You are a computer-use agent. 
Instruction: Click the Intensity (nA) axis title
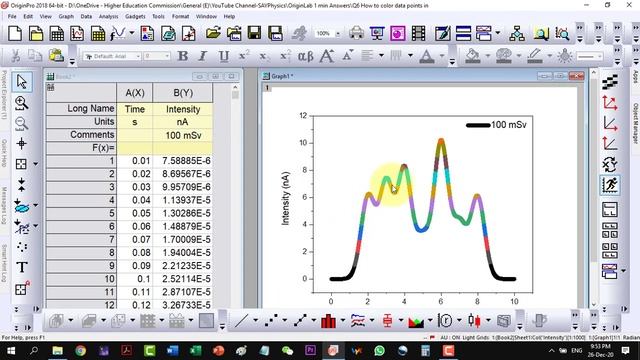click(x=285, y=198)
